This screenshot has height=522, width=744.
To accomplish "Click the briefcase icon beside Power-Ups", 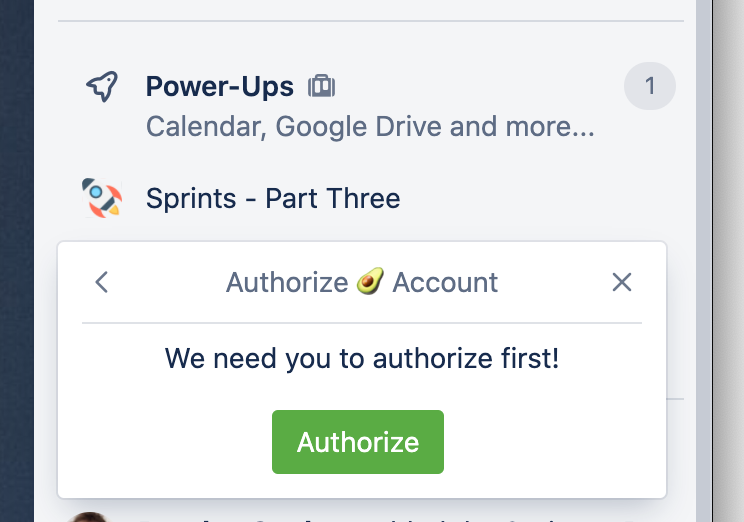I will [x=322, y=86].
